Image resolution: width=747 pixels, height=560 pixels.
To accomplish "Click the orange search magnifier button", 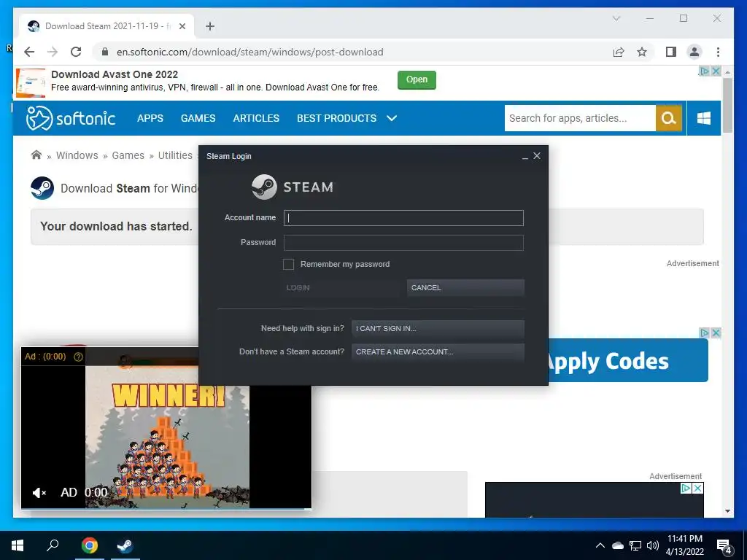I will tap(669, 118).
